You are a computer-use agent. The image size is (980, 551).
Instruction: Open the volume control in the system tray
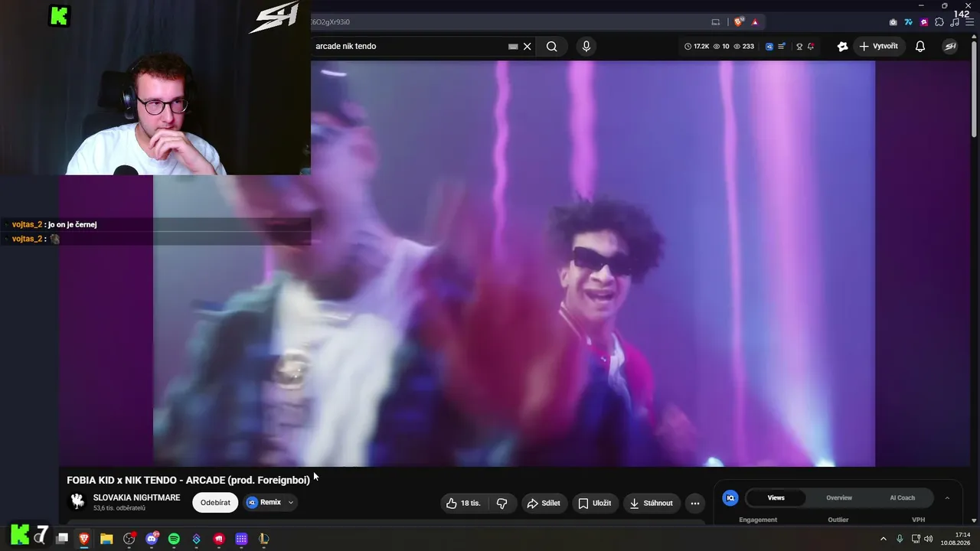point(928,539)
